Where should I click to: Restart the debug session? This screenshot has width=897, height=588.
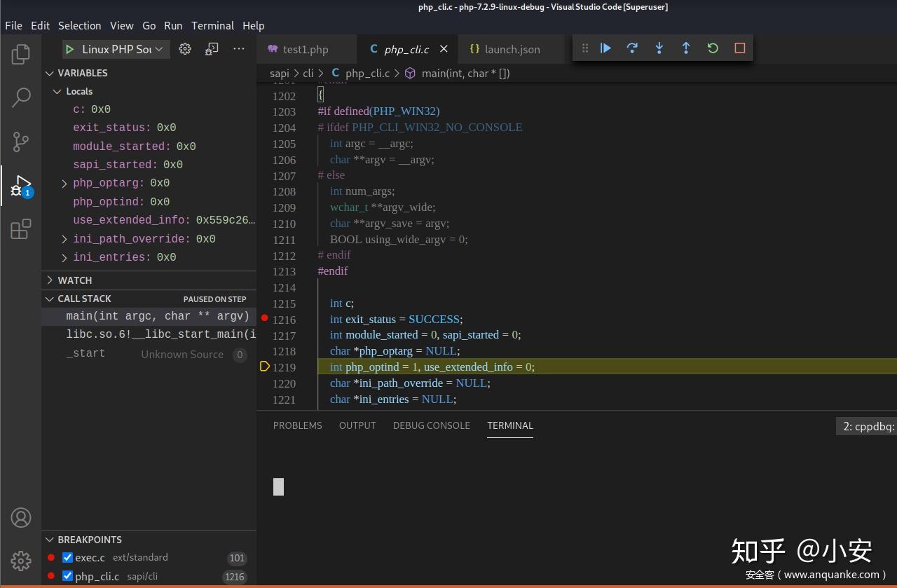point(713,48)
